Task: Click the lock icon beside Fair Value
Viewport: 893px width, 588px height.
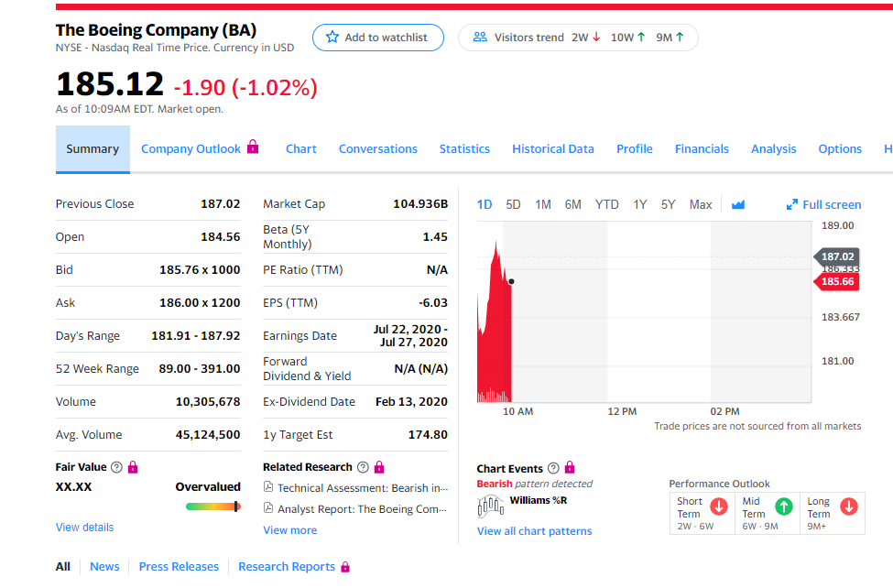Action: click(133, 467)
